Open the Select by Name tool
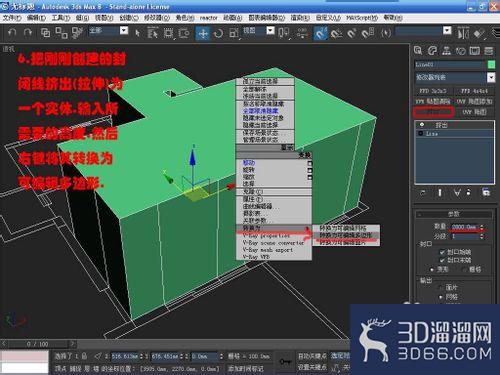The height and width of the screenshot is (375, 500). pyautogui.click(x=152, y=33)
